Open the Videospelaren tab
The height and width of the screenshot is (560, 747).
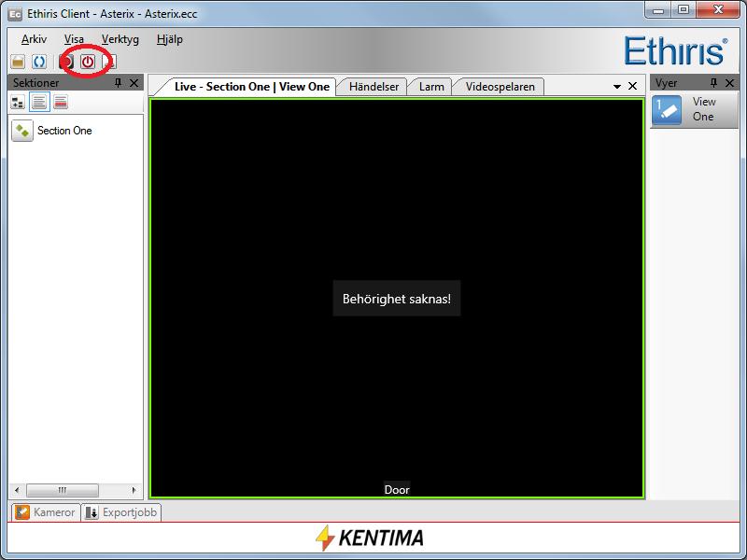(x=500, y=87)
